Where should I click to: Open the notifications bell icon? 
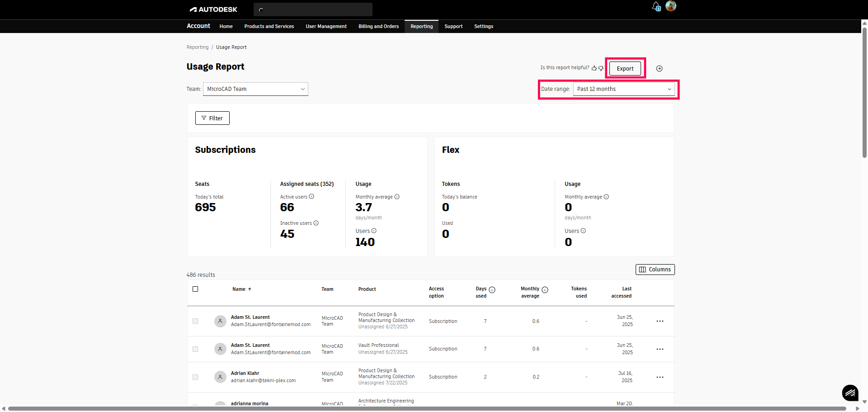tap(656, 6)
